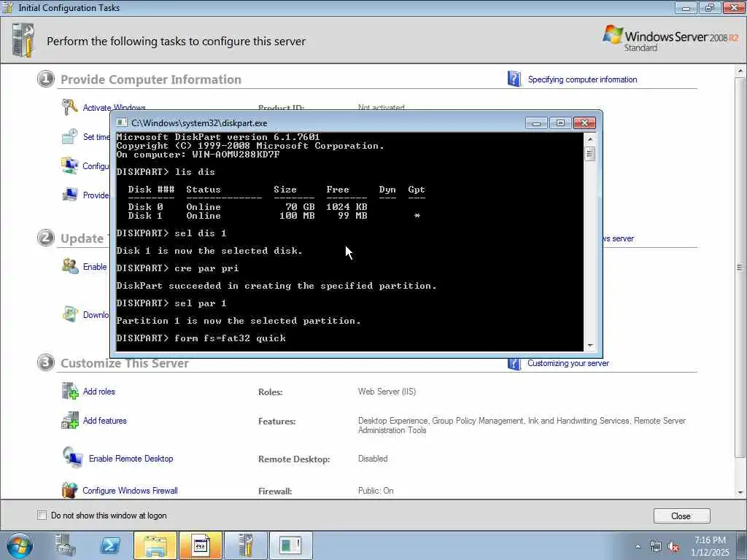Click the 'form fs=fat32 quick' command line
This screenshot has height=560, width=747.
click(201, 338)
